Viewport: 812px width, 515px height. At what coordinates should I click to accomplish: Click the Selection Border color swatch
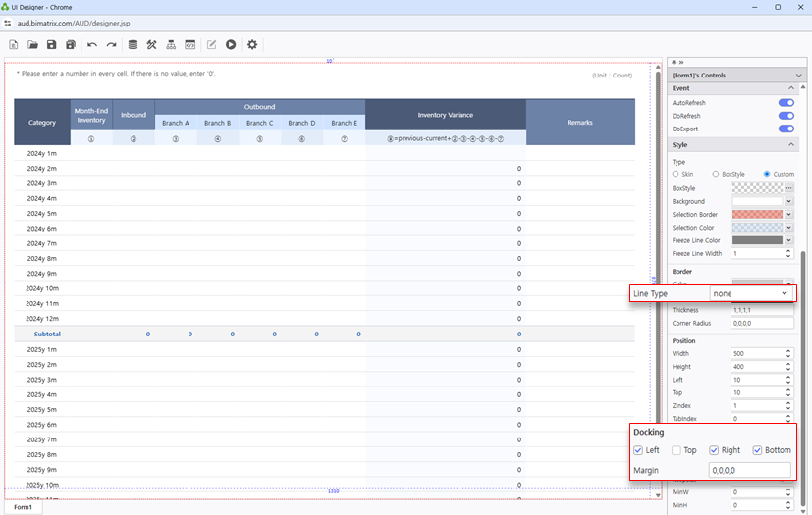pos(757,214)
